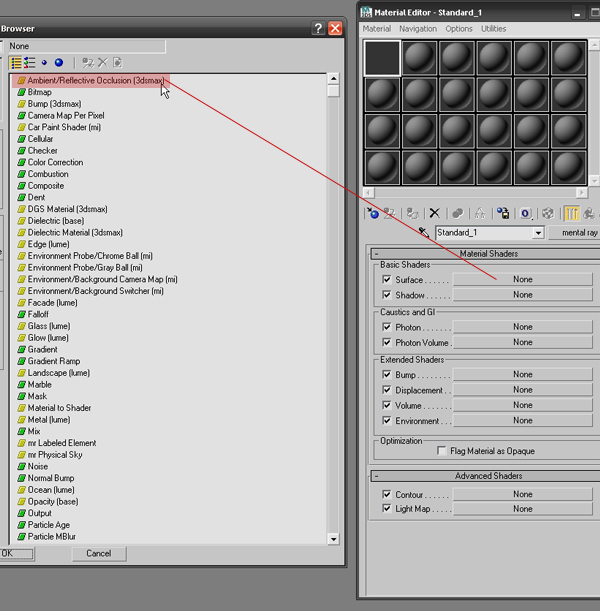Click the None button beside Bump
Viewport: 600px width, 611px height.
[x=522, y=374]
